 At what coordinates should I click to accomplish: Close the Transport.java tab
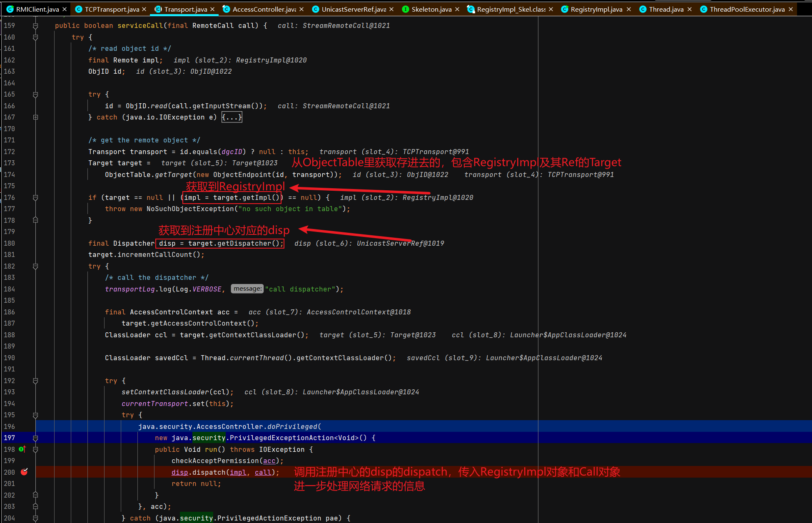212,9
